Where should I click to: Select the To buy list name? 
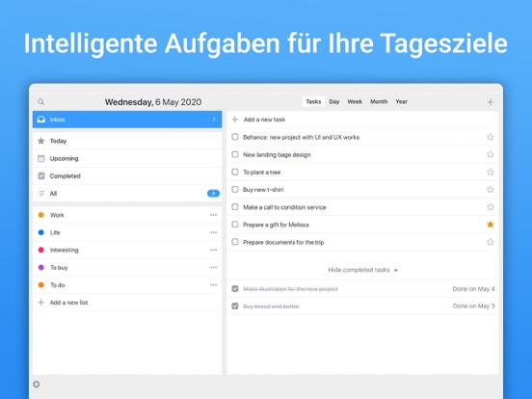click(59, 268)
